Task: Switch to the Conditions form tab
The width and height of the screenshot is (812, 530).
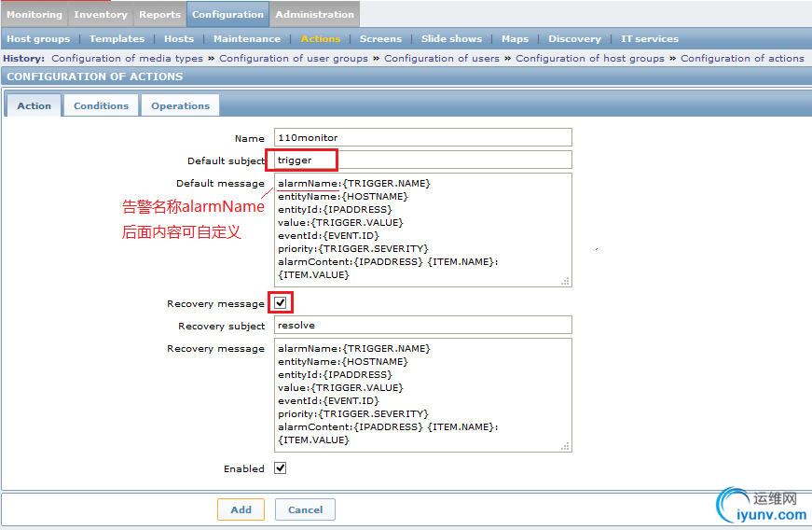Action: tap(101, 105)
